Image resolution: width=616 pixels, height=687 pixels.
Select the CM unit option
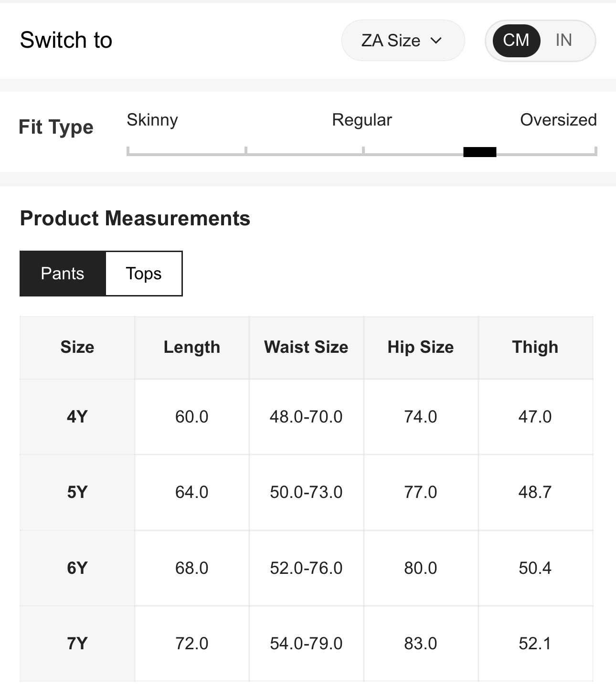coord(516,40)
